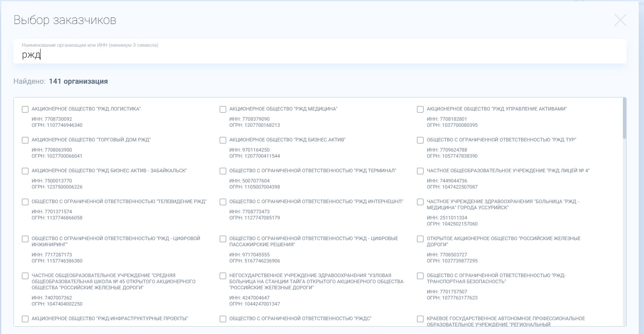644x334 pixels.
Task: Tick the "РЖД ТЕРМИНАЛ" checkbox
Action: 223,171
